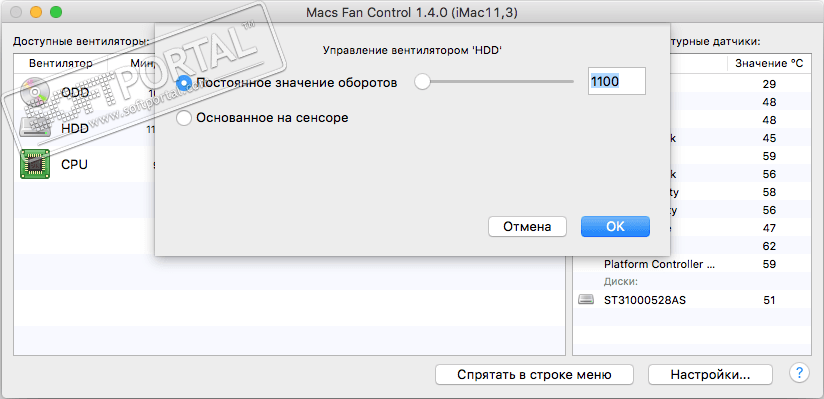Click the Диски: section label
824x399 pixels.
point(621,282)
